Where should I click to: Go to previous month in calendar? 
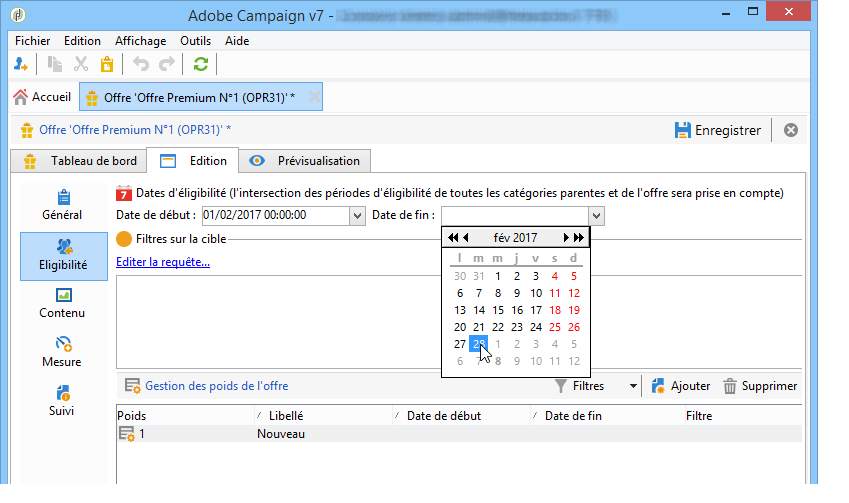[x=466, y=238]
